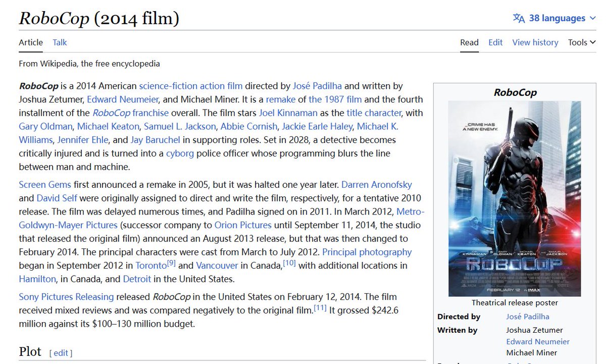Switch to the Talk tab
Screen dimensions: 606x364
60,42
